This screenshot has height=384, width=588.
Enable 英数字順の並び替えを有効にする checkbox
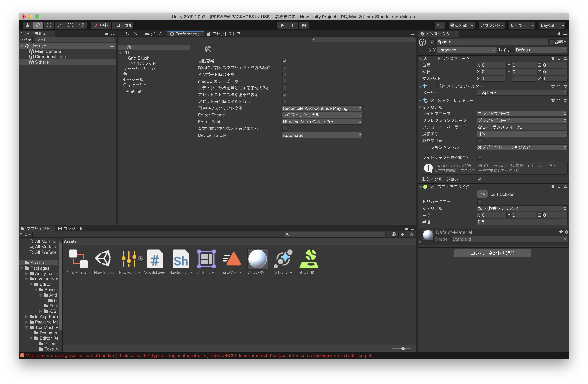(x=285, y=129)
